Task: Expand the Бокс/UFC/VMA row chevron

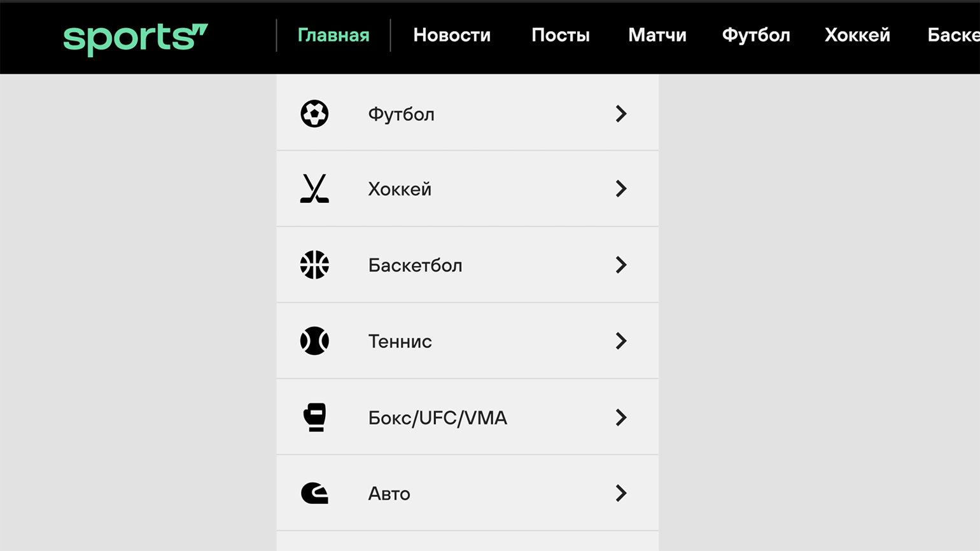Action: click(621, 417)
